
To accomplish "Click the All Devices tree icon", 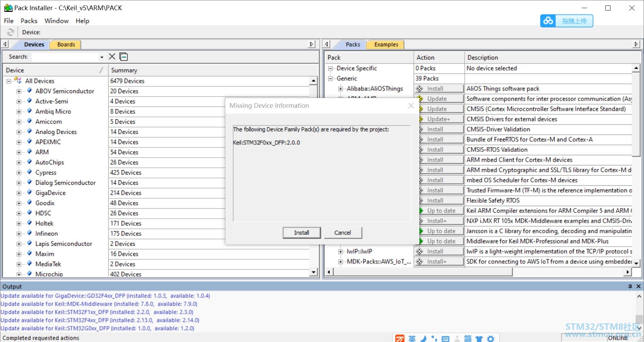I will tap(18, 81).
